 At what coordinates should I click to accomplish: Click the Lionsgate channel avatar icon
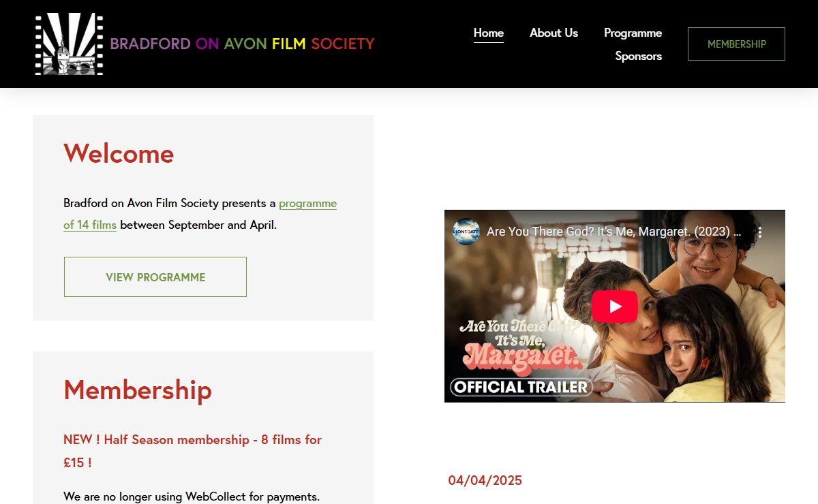[x=466, y=232]
